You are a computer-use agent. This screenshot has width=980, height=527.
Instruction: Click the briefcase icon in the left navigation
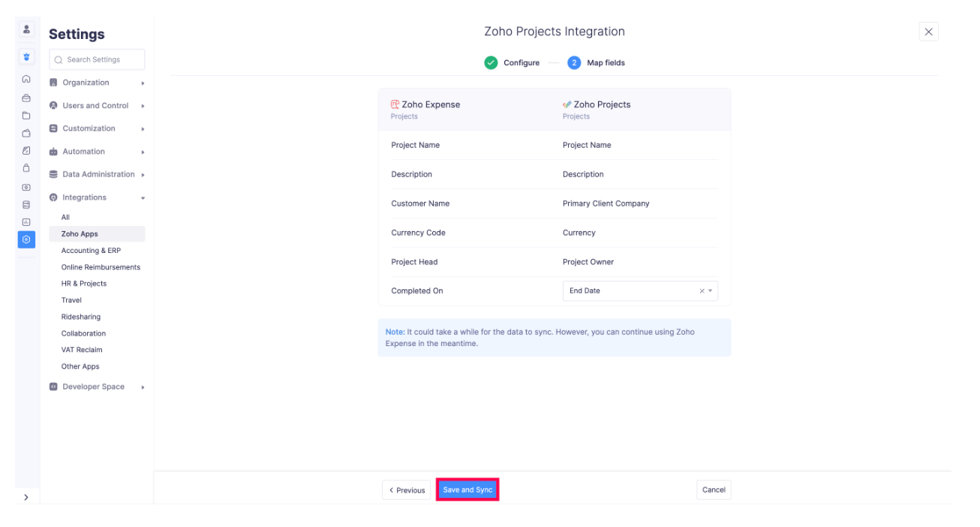point(27,98)
